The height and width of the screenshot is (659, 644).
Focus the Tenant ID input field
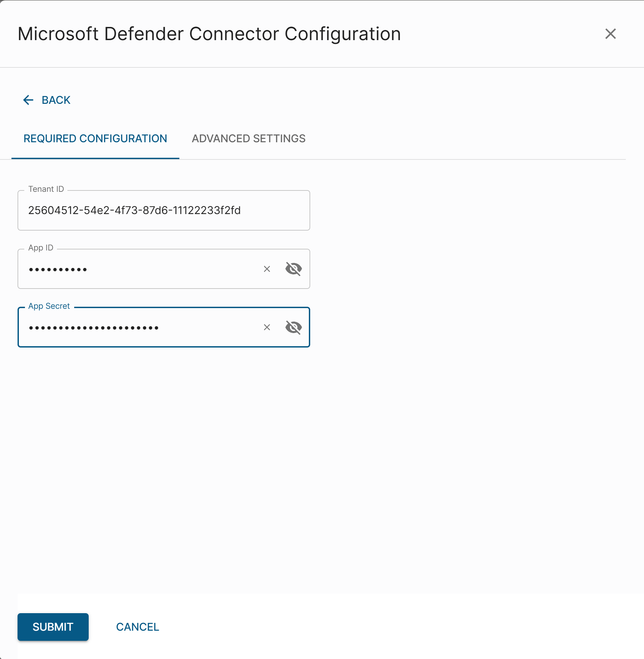point(164,210)
